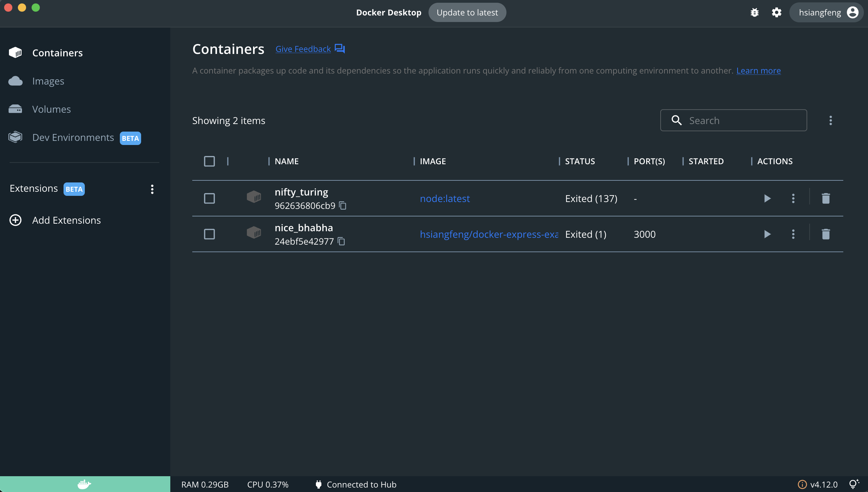868x492 pixels.
Task: Expand options menu for nifty_turing container
Action: pyautogui.click(x=793, y=198)
